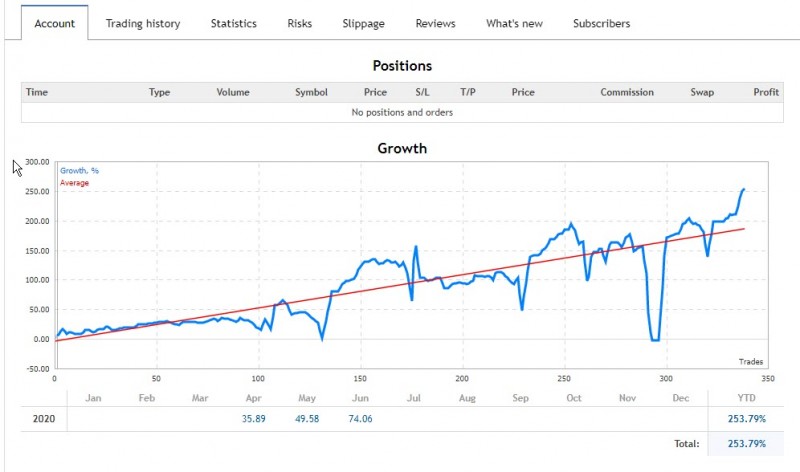This screenshot has width=800, height=472.
Task: Click the Time column header
Action: click(x=37, y=92)
